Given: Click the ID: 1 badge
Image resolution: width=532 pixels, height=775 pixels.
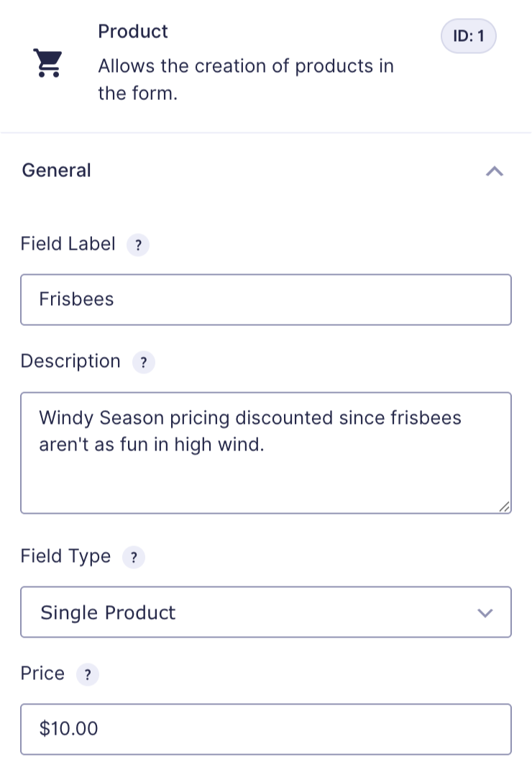Looking at the screenshot, I should (x=468, y=36).
